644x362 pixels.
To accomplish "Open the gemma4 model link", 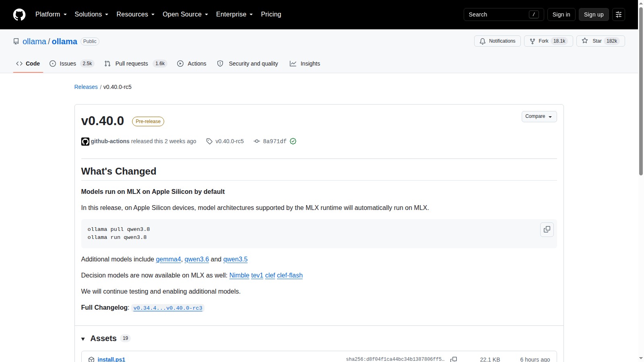I will tap(168, 259).
